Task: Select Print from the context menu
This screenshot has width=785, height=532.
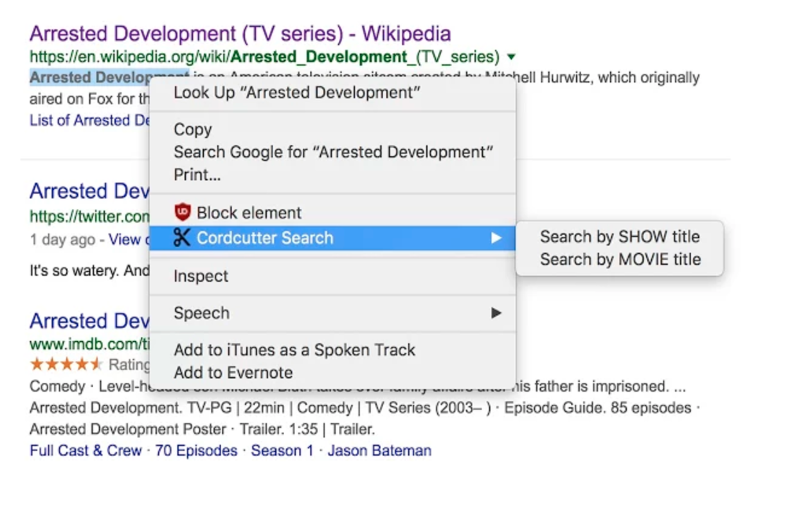Action: point(197,174)
